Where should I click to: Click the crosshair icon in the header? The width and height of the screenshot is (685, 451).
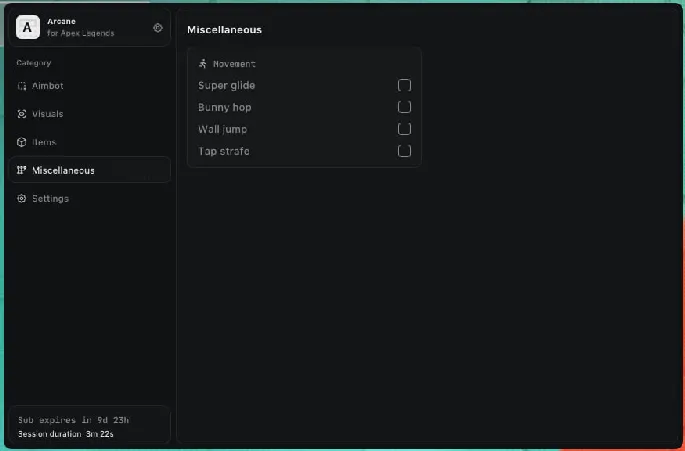click(157, 28)
